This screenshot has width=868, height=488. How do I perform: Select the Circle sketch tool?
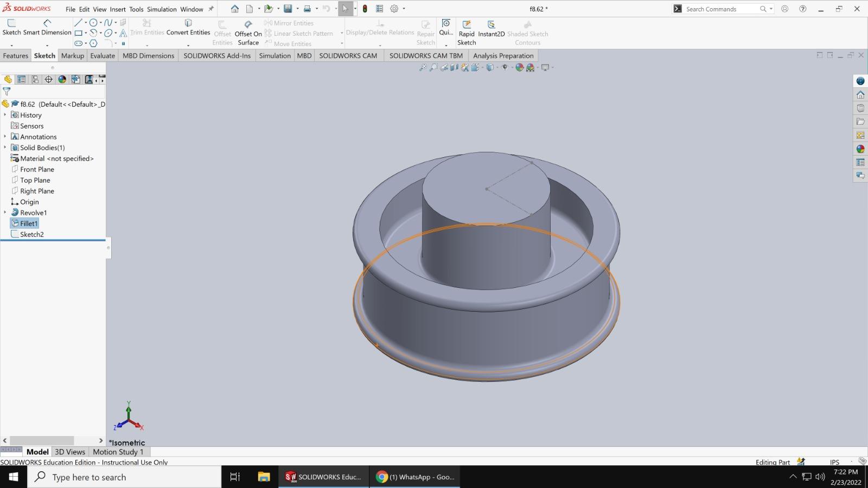pos(93,22)
